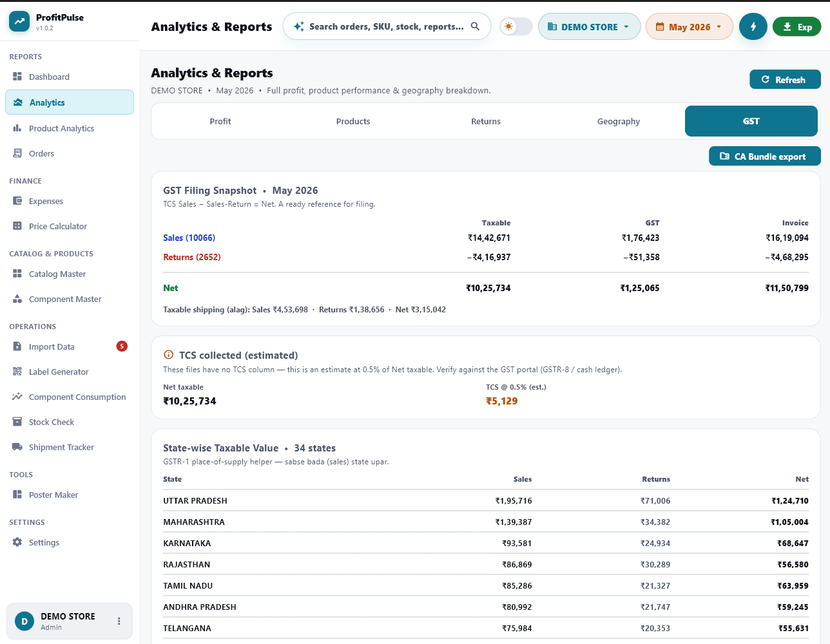The width and height of the screenshot is (830, 644).
Task: Select the GST tab
Action: 751,121
